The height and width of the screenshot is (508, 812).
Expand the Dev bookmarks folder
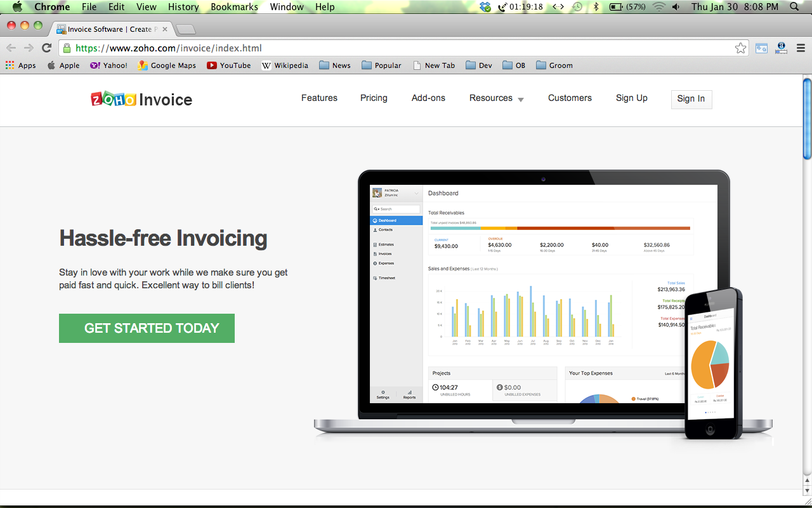(478, 65)
